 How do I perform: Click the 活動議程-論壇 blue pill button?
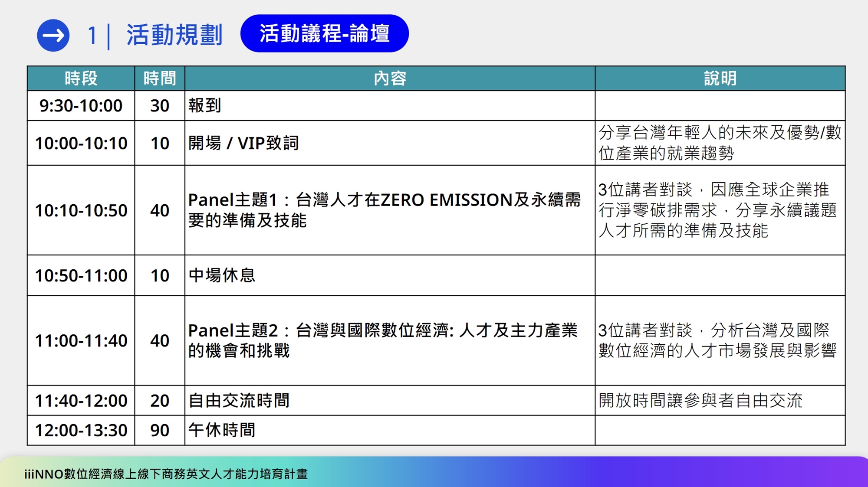(x=324, y=33)
